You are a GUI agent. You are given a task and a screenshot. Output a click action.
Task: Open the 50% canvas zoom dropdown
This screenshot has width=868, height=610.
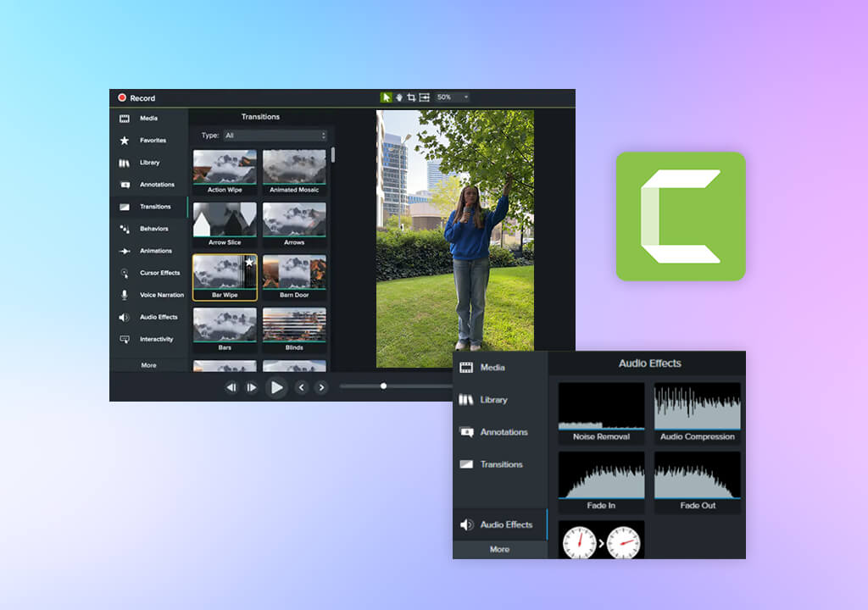453,97
